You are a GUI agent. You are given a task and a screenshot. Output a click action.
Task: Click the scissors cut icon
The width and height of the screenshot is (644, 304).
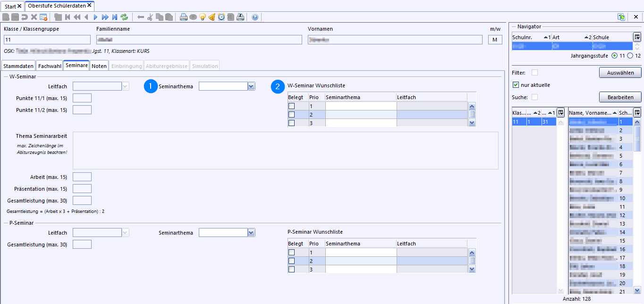point(150,17)
